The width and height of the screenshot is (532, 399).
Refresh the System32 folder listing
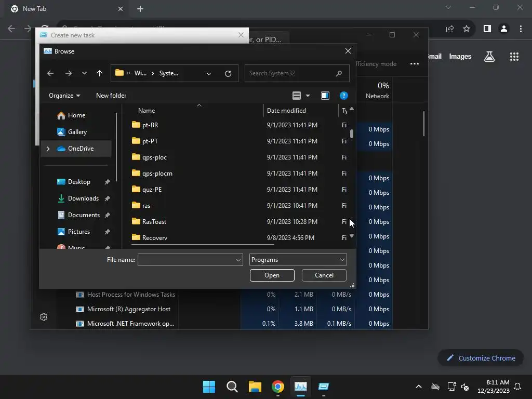228,74
